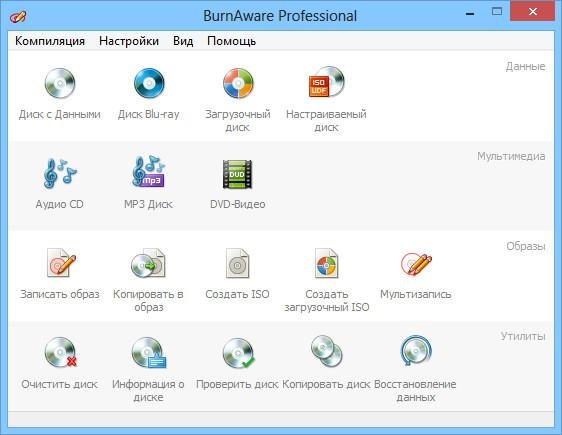Start Восстановление данных utility

415,369
